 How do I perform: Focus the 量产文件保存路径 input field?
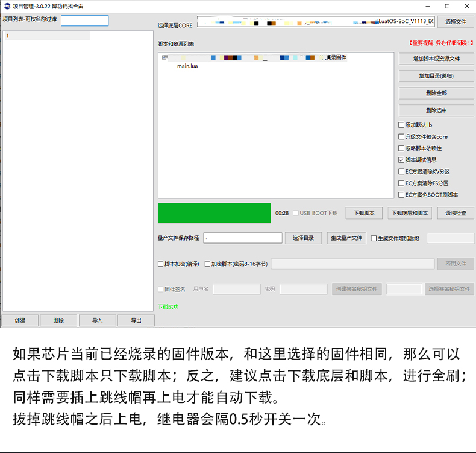[242, 238]
